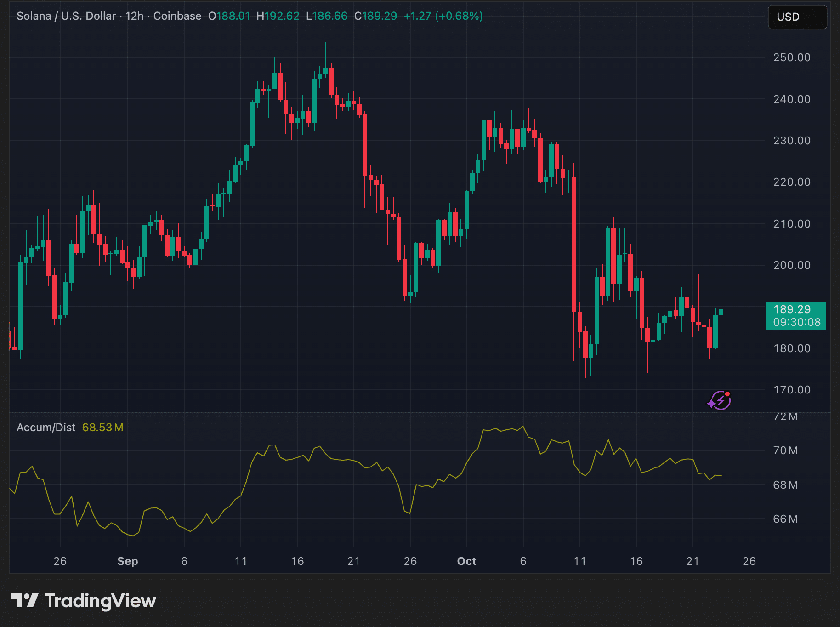Screen dimensions: 840x627
Task: Click the Coinbase exchange label
Action: pyautogui.click(x=177, y=16)
